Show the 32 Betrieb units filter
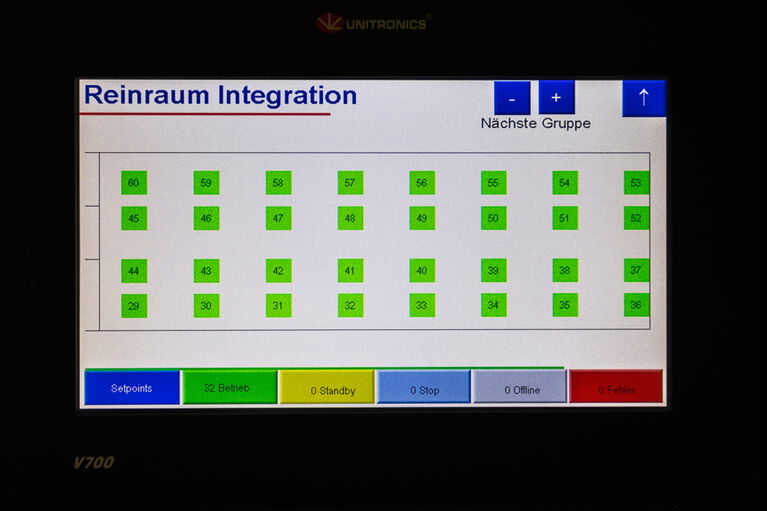The image size is (767, 511). pos(229,387)
